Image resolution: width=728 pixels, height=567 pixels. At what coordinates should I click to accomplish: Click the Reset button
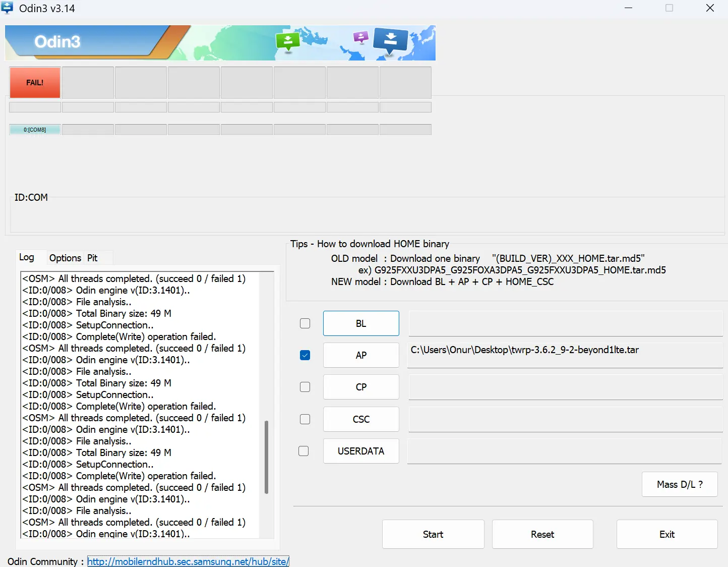[x=542, y=534]
